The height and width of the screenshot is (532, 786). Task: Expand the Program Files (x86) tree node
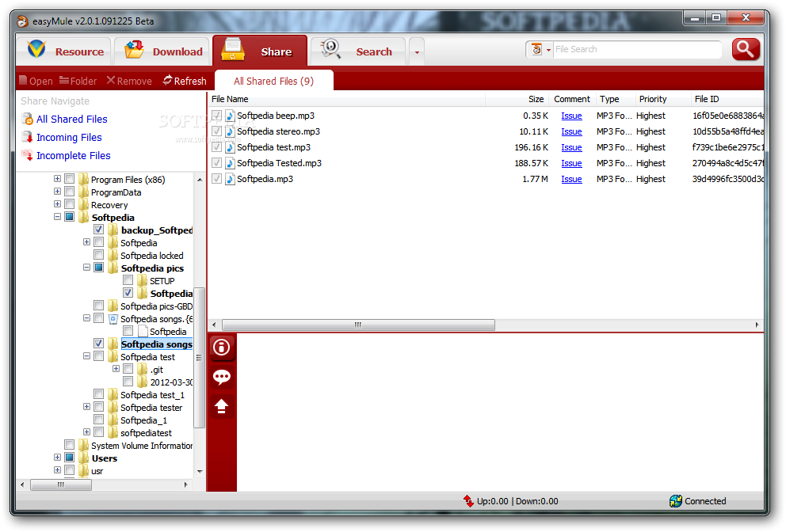click(57, 179)
